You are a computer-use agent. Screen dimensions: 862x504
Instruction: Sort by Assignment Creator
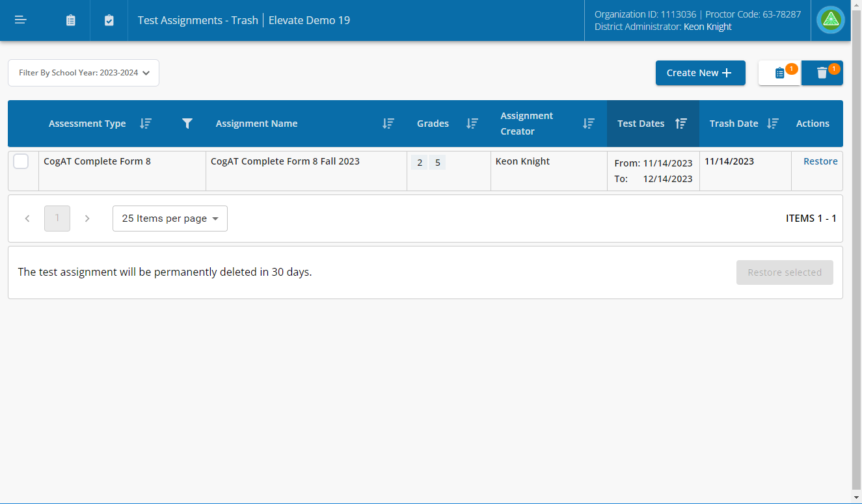[x=589, y=123]
